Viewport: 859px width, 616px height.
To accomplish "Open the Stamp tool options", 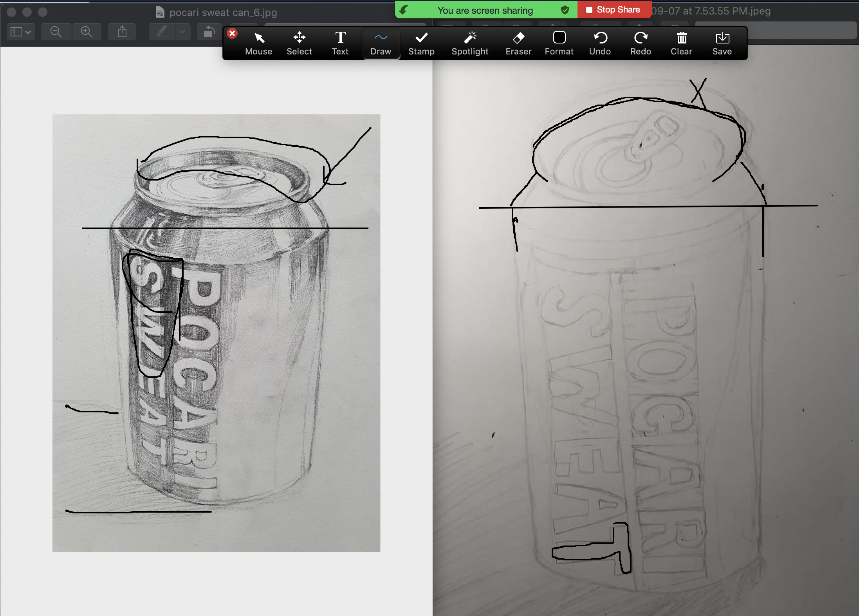I will pyautogui.click(x=421, y=44).
